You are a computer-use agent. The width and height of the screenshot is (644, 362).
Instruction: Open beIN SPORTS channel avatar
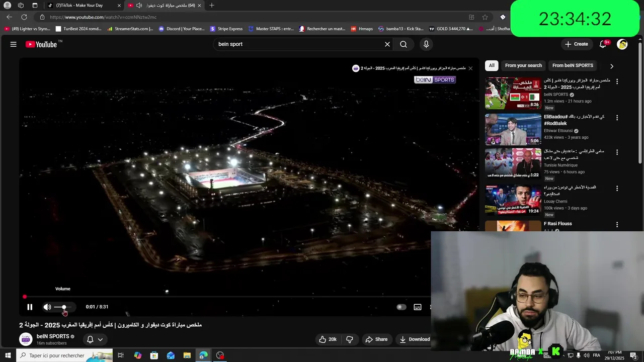[26, 339]
